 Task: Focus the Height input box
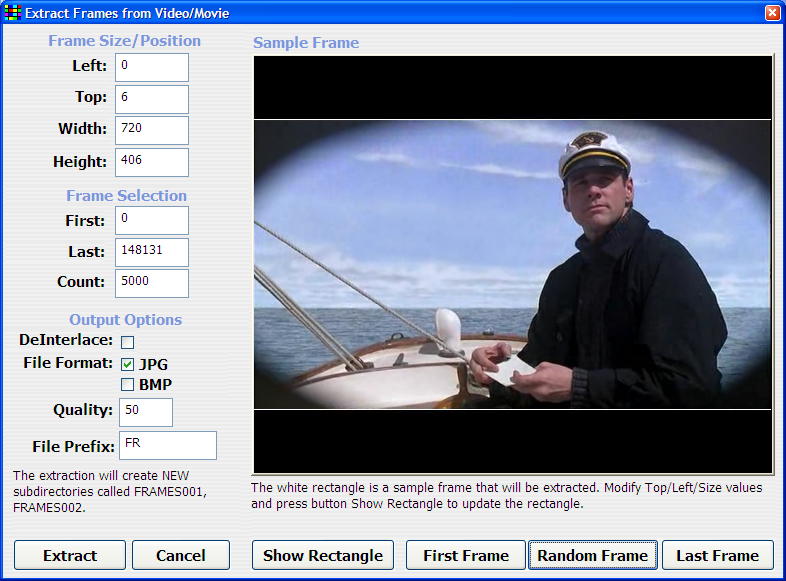pos(152,162)
